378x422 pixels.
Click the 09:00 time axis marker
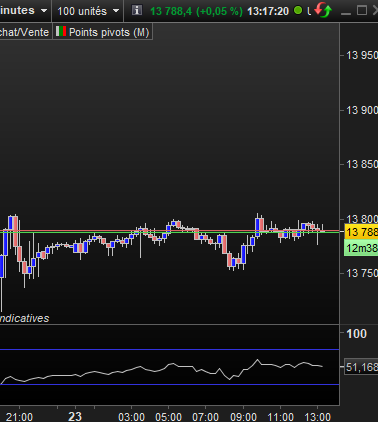[243, 417]
